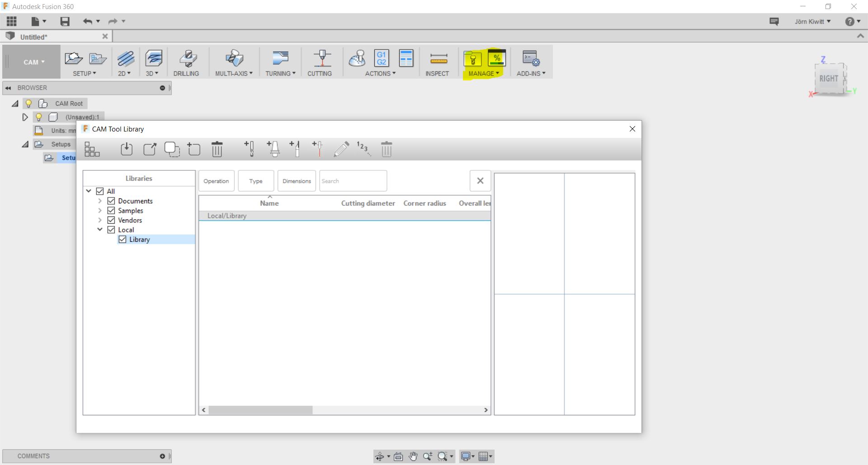
Task: Click the Operation filter button
Action: [x=217, y=181]
